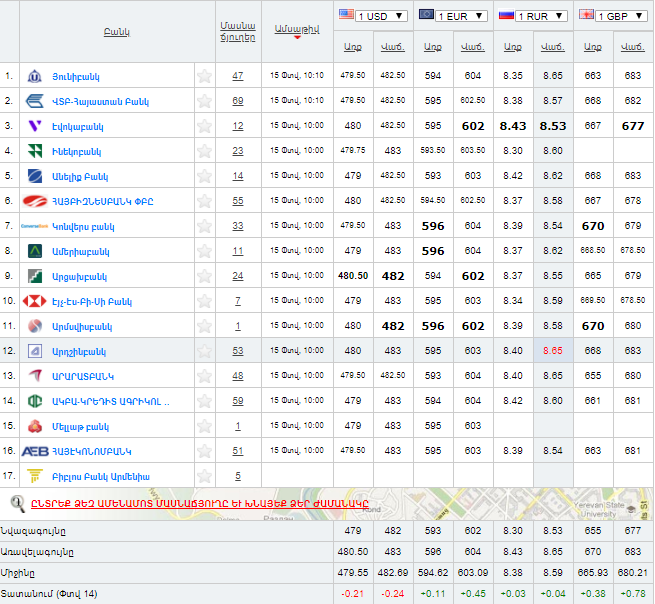Click the UK flag icon above GBP
Screen dimensions: 655x604
point(586,15)
